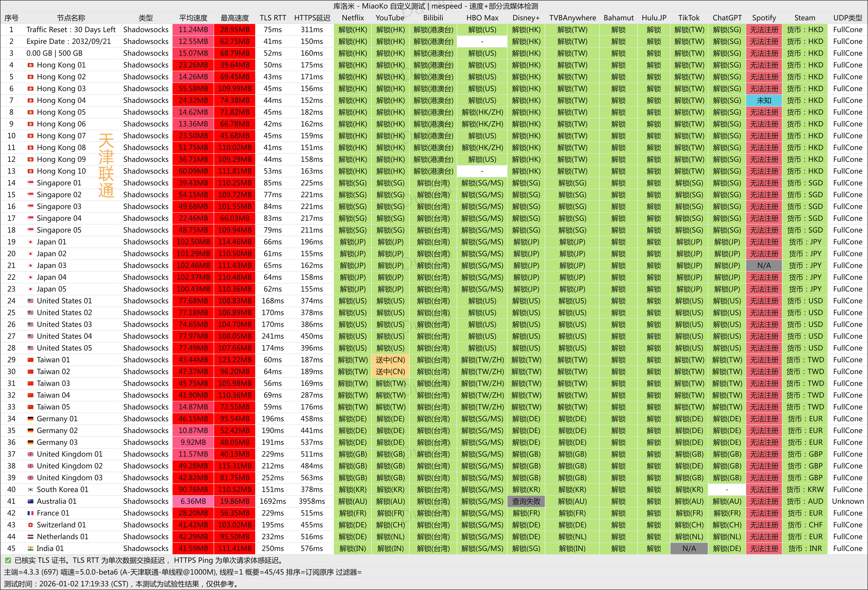Click the gray N/A TikTok cell for India
Screen dimensions: 868x590
689,549
